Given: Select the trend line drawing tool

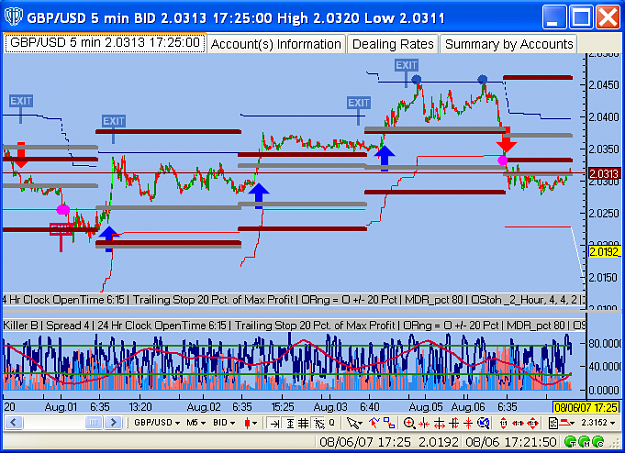Looking at the screenshot, I should click(x=375, y=422).
